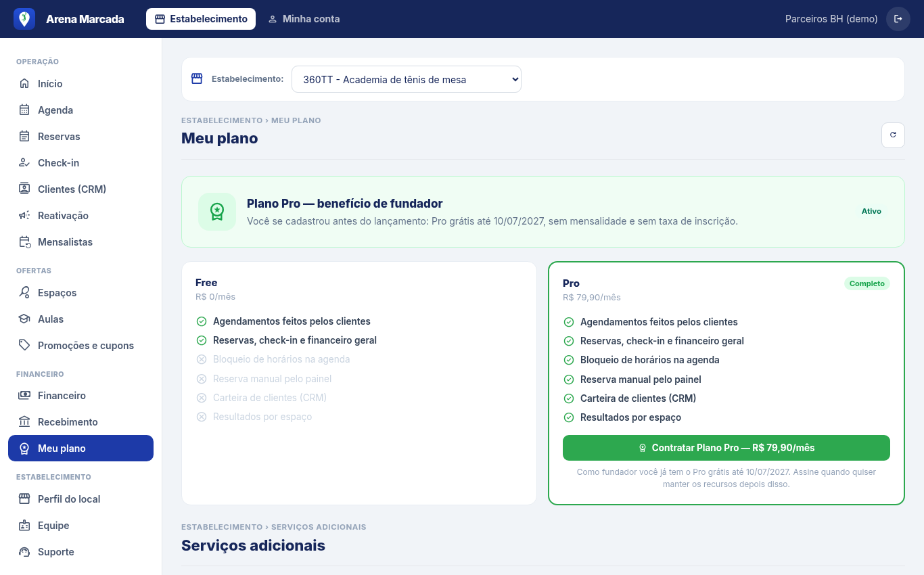Switch to the Minha conta tab
Image resolution: width=924 pixels, height=575 pixels.
coord(304,19)
